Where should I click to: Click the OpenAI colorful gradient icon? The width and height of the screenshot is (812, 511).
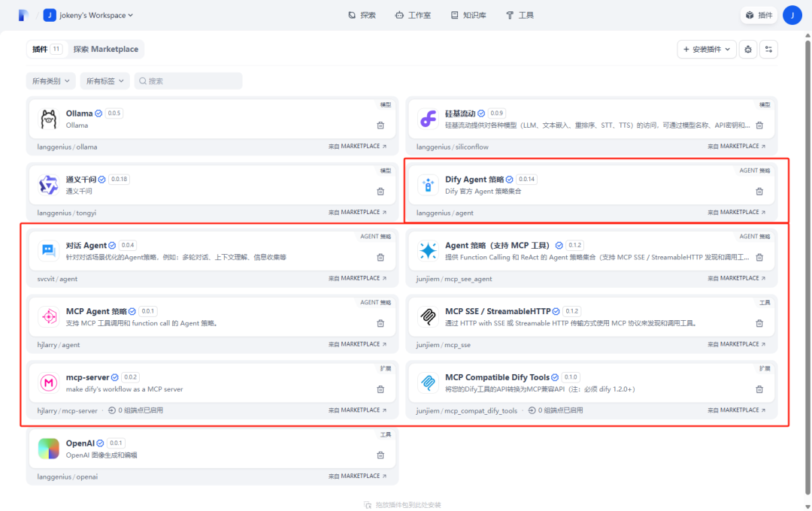[x=49, y=449]
